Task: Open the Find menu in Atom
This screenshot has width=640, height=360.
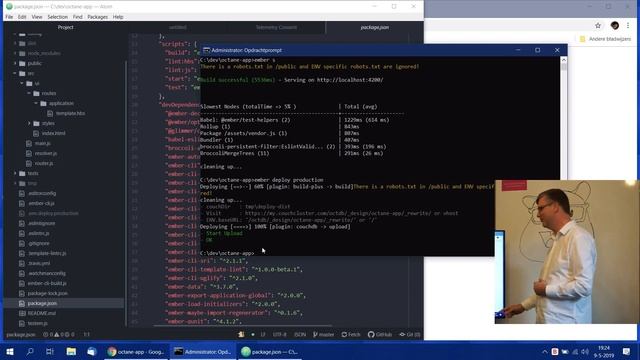Action: click(x=78, y=17)
